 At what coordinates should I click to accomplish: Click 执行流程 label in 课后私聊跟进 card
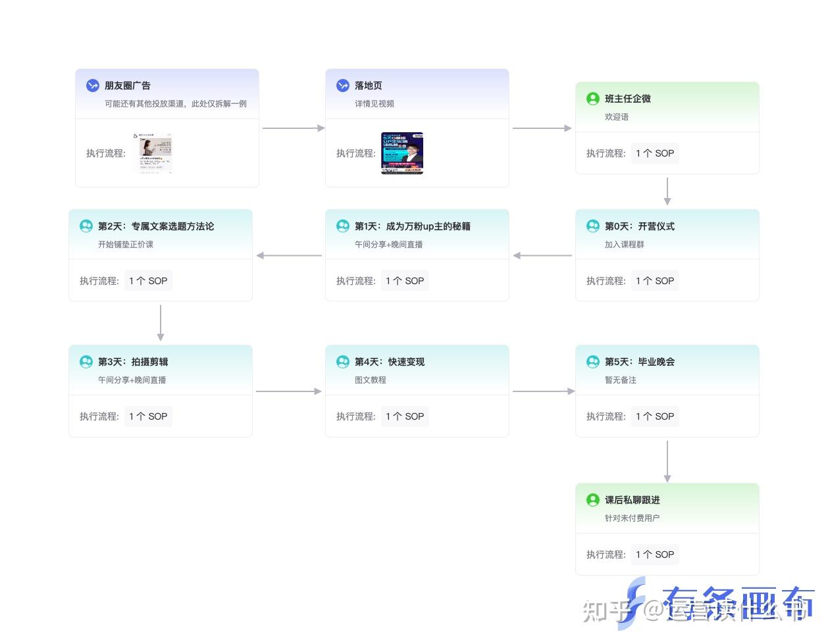(x=606, y=555)
